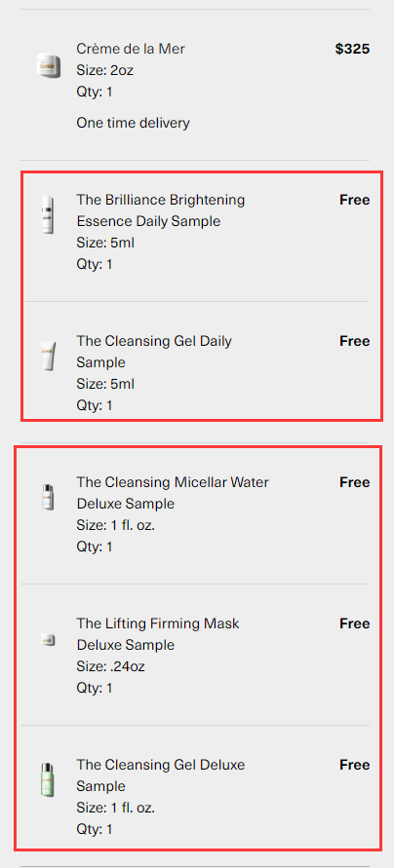Click Size: .24oz under Lifting Firming Mask

(110, 666)
